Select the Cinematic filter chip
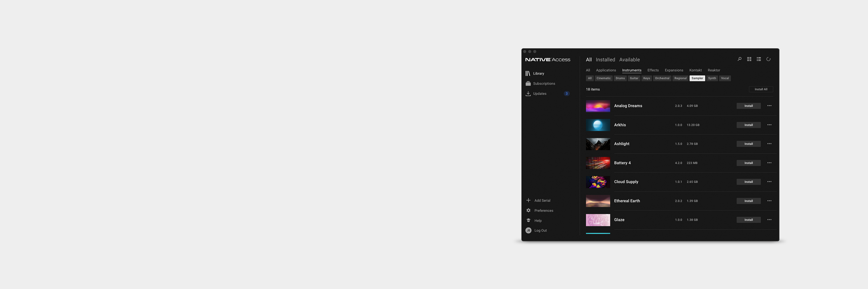 point(604,78)
